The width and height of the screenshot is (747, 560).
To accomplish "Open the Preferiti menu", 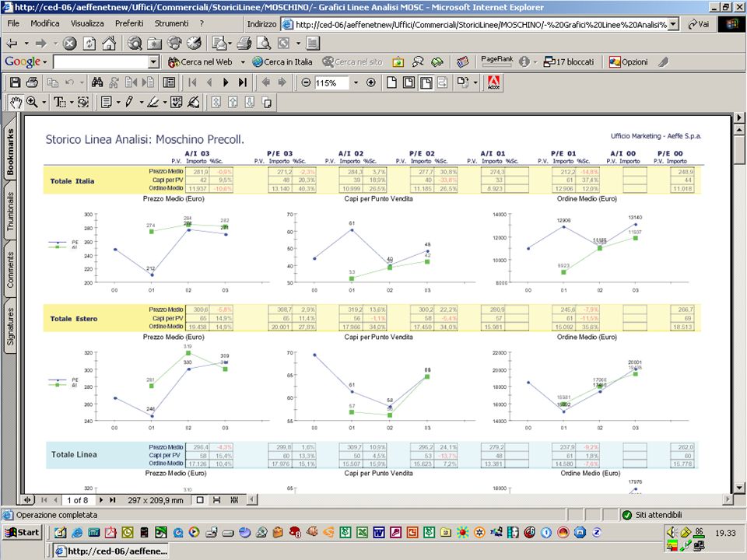I will (129, 23).
